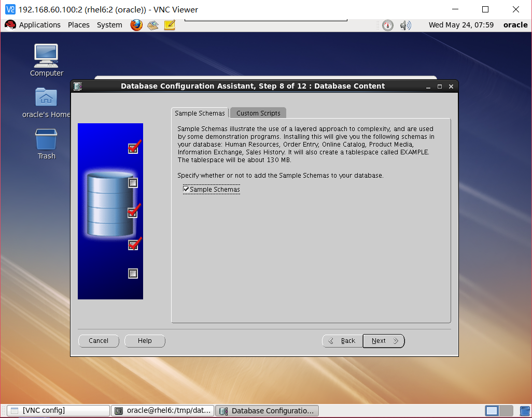Click the DBCA icon in the dialog title bar
Image resolution: width=532 pixels, height=418 pixels.
coord(78,86)
